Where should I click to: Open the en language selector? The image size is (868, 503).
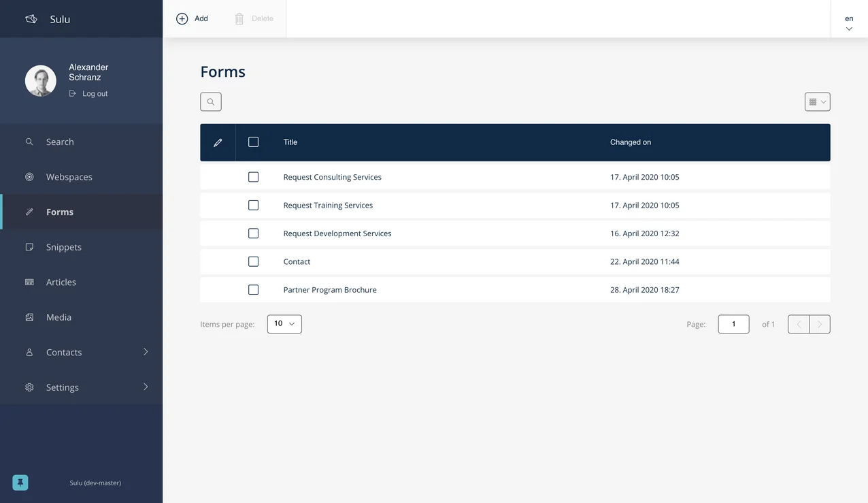(x=848, y=21)
